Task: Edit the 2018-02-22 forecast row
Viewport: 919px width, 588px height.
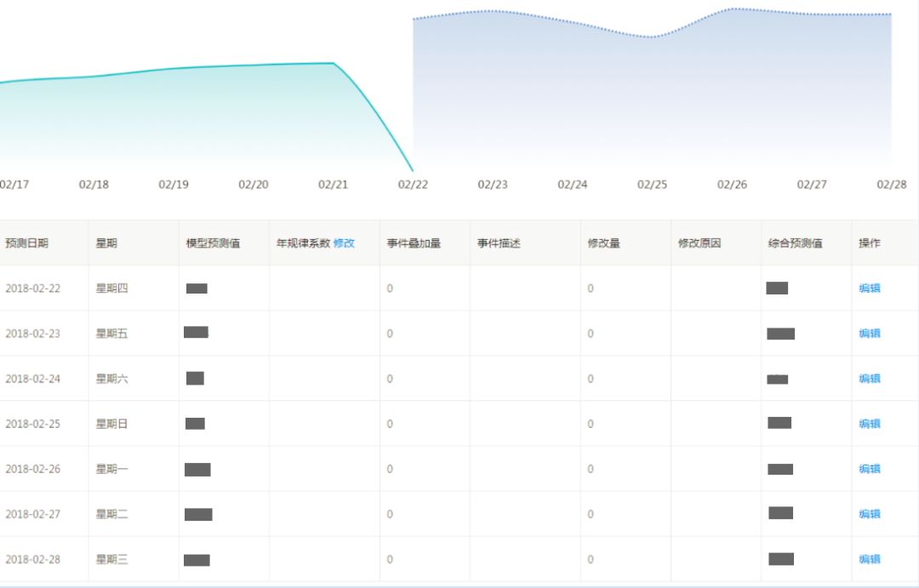Action: point(869,288)
